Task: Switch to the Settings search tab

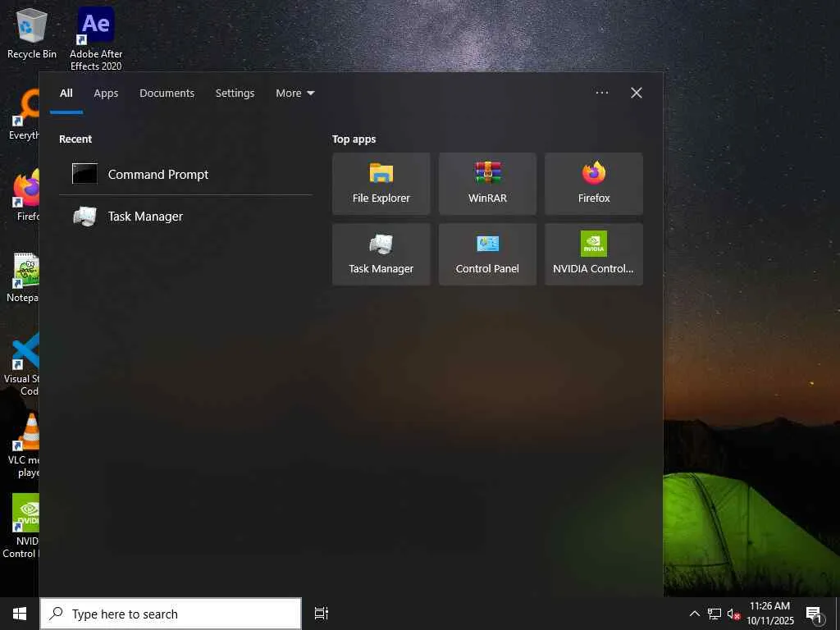Action: (x=235, y=94)
